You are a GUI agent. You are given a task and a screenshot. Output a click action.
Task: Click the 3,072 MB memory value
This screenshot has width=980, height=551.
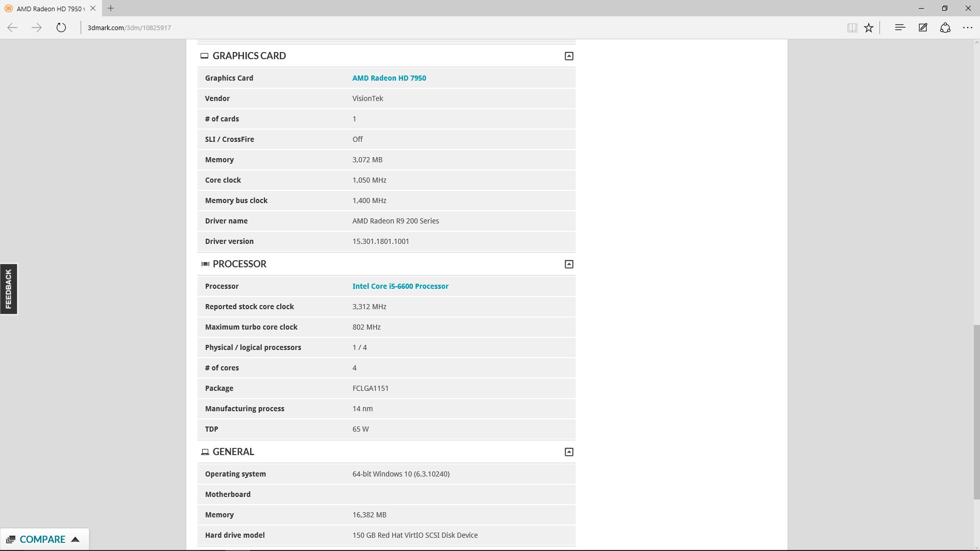click(367, 160)
